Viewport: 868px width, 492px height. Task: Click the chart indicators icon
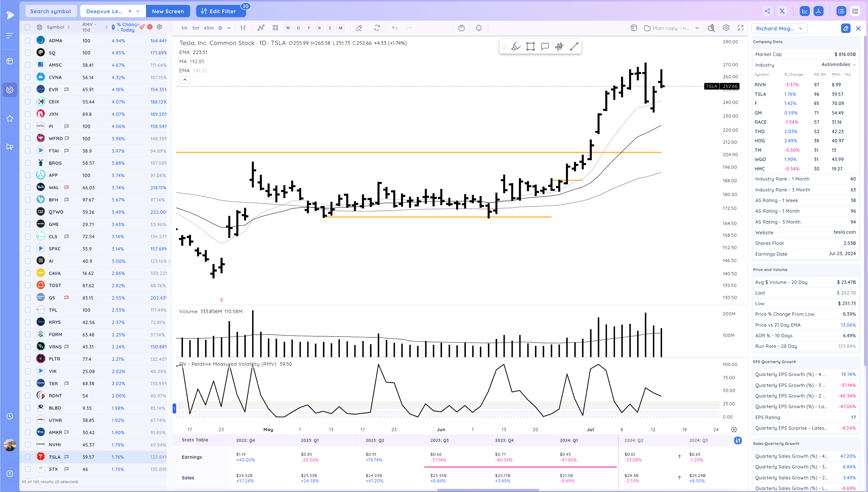(x=261, y=28)
